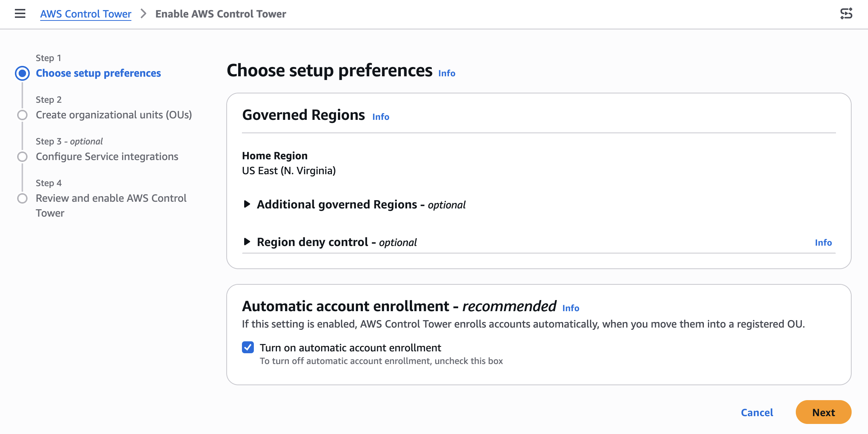
Task: Click the preferences icon in top-right corner
Action: pos(846,14)
